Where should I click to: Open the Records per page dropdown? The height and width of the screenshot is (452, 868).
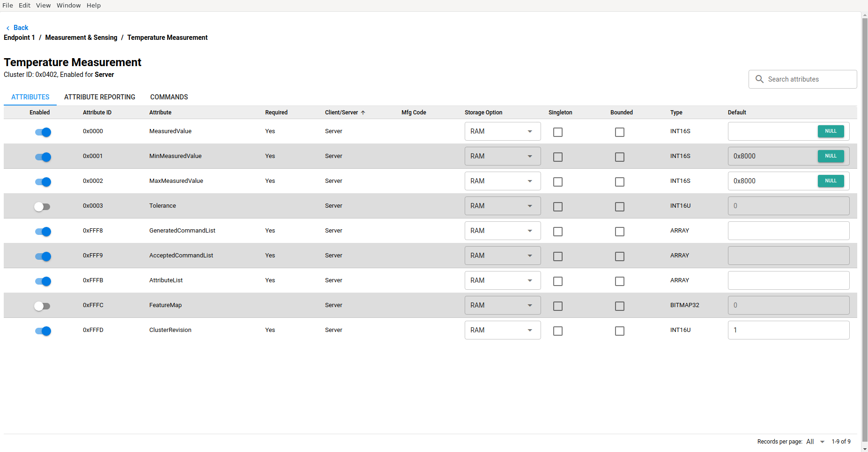815,442
